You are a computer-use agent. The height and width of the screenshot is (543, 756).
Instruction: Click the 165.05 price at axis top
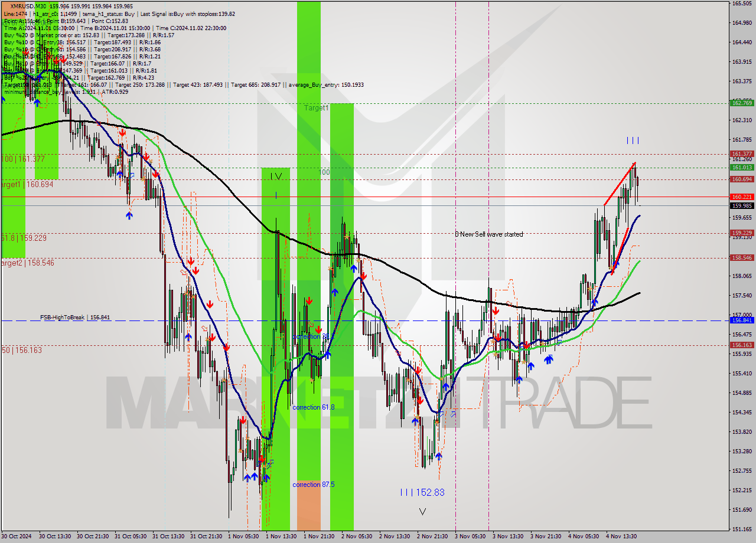741,4
